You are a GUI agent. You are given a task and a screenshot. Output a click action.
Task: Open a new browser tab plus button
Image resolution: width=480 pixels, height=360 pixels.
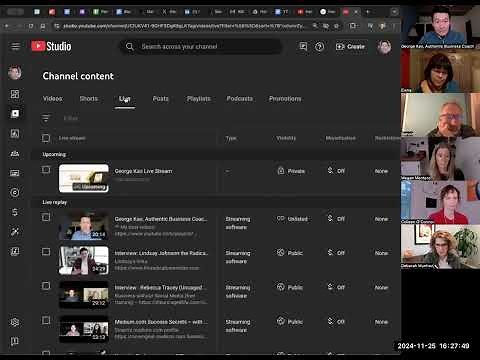pyautogui.click(x=368, y=12)
